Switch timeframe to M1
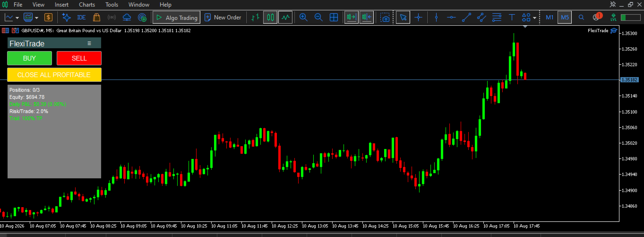This screenshot has width=644, height=237. 550,18
